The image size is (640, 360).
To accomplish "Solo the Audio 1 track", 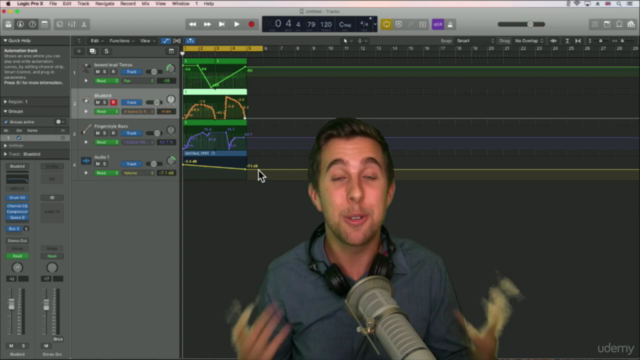I will coord(104,164).
